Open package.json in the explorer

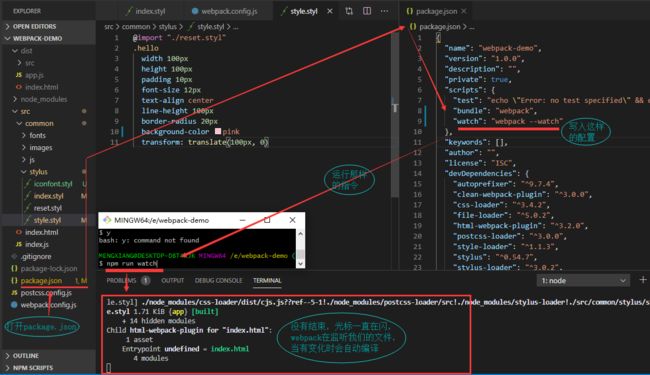click(x=41, y=281)
